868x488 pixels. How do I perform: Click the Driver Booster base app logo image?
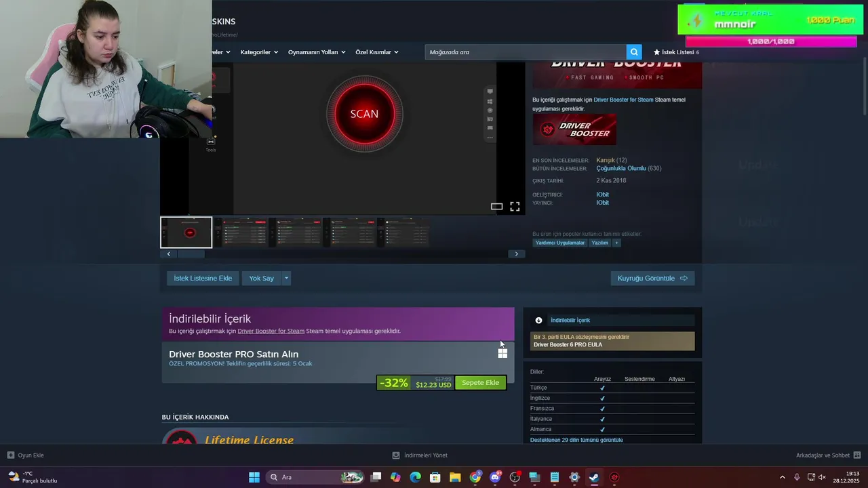pos(574,129)
